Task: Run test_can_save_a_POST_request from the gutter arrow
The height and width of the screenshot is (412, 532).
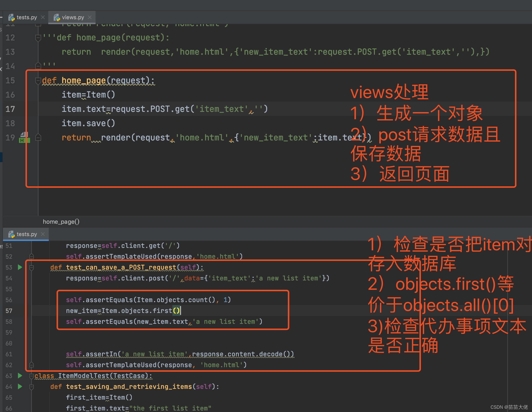Action: point(20,267)
